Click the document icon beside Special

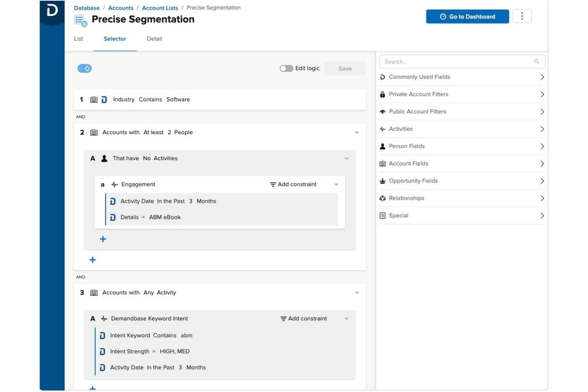point(383,216)
